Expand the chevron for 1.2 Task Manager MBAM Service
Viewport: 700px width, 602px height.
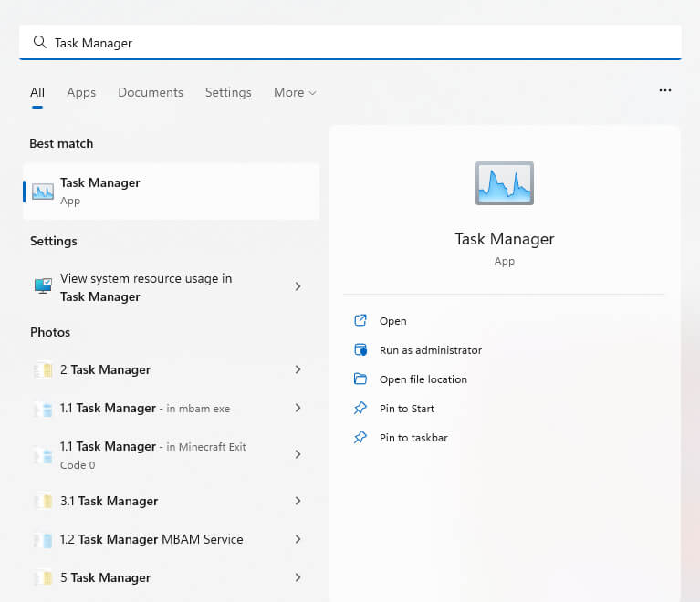pyautogui.click(x=298, y=539)
